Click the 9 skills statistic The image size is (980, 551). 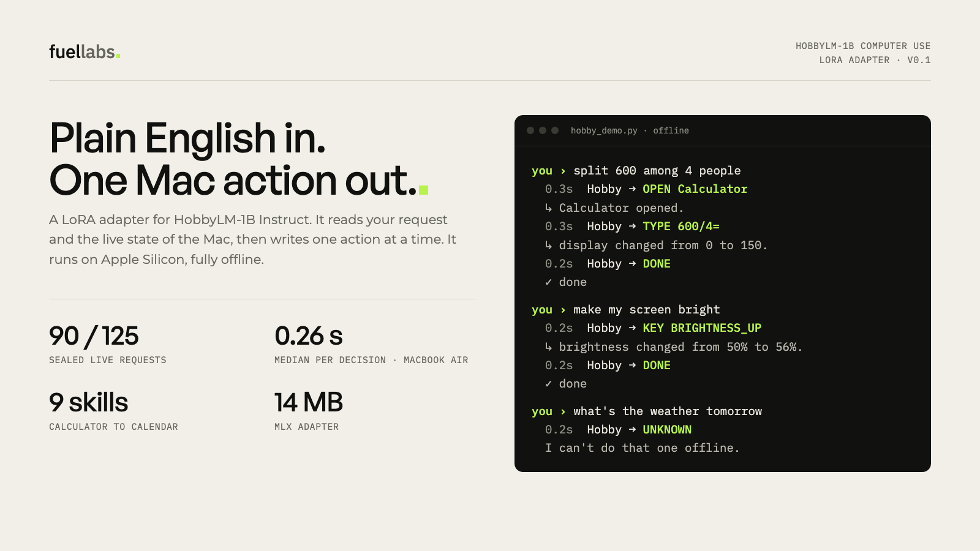(89, 402)
